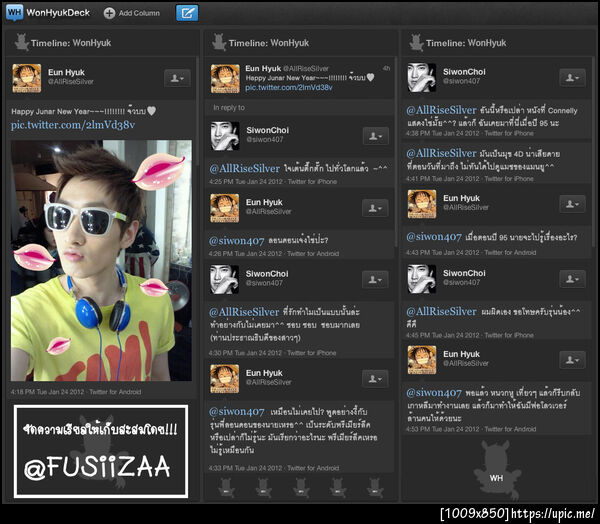This screenshot has width=600, height=524.
Task: Open Eun Hyuk's avatar above the 4:43 PM tweet
Action: point(422,204)
